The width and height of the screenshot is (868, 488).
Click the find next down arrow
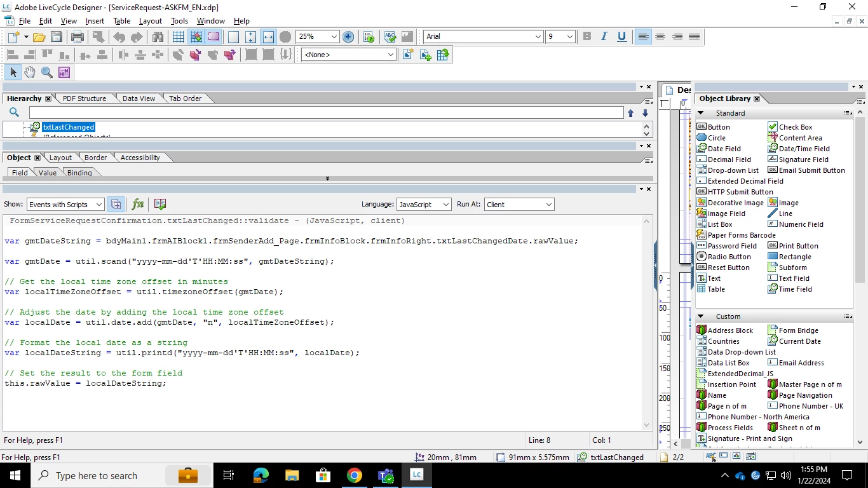[645, 113]
